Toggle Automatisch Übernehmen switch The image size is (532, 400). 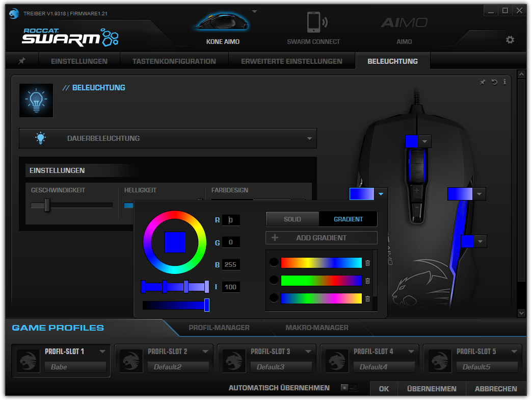pyautogui.click(x=349, y=388)
